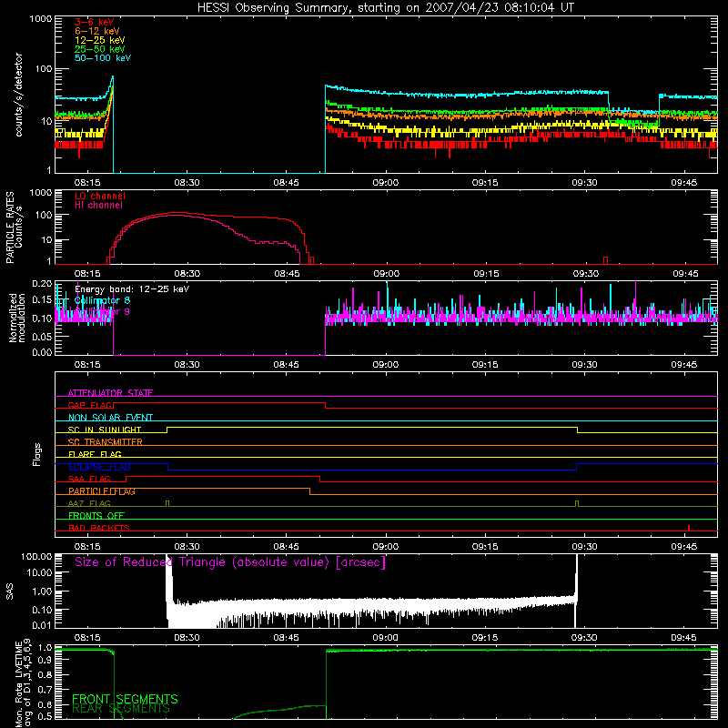Click the "Size of Reduced Triangle" caption
728x728 pixels.
coord(230,562)
